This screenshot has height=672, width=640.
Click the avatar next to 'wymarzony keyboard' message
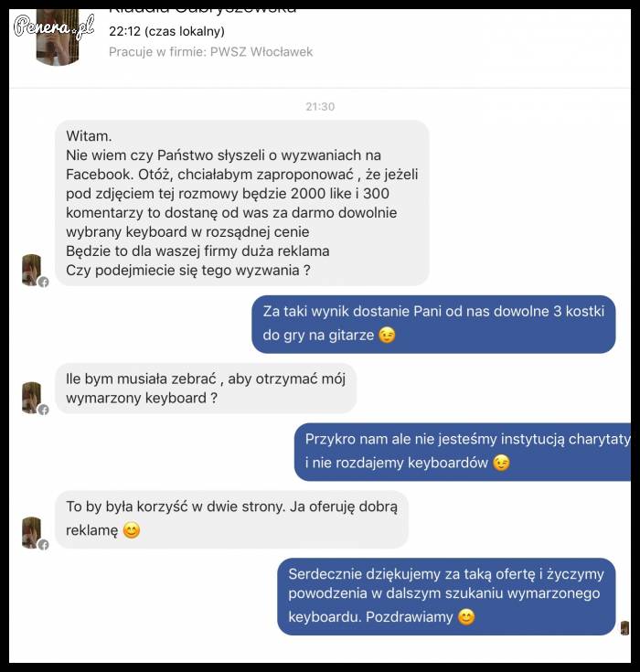32,398
